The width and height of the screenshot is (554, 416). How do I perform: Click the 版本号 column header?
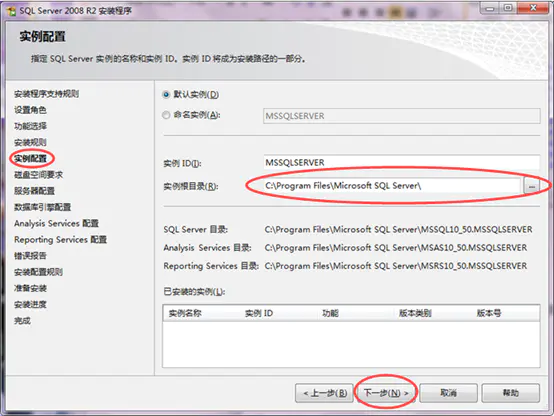pyautogui.click(x=489, y=313)
